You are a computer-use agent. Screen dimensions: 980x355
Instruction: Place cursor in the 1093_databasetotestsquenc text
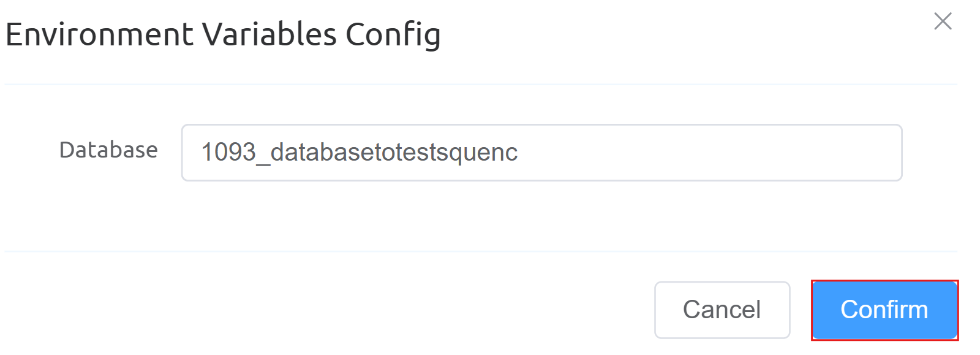[359, 153]
